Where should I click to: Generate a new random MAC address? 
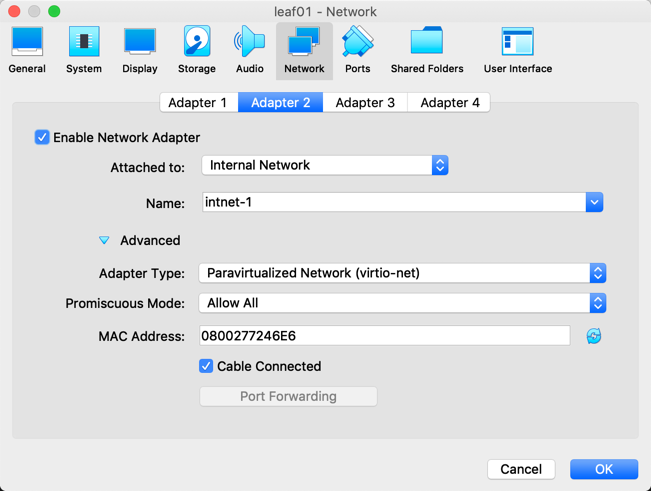594,336
